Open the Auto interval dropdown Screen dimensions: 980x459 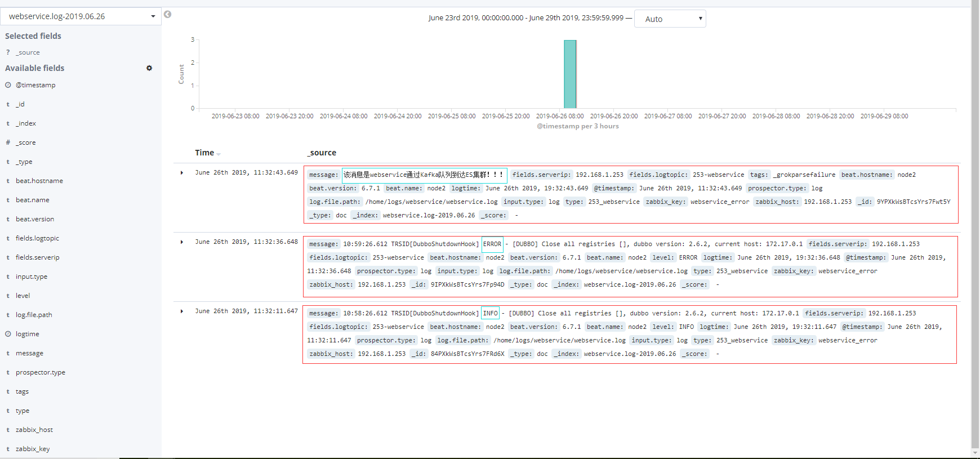(x=670, y=19)
